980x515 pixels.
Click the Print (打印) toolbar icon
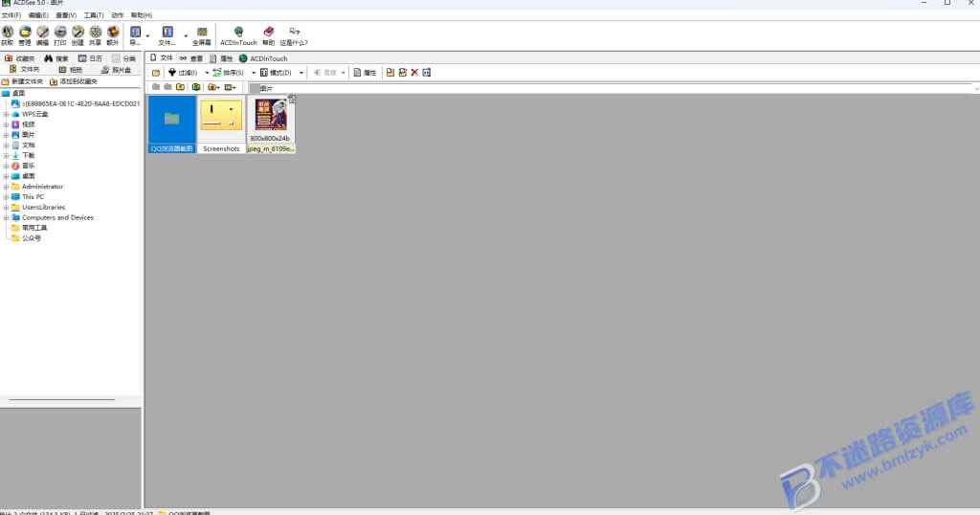60,35
